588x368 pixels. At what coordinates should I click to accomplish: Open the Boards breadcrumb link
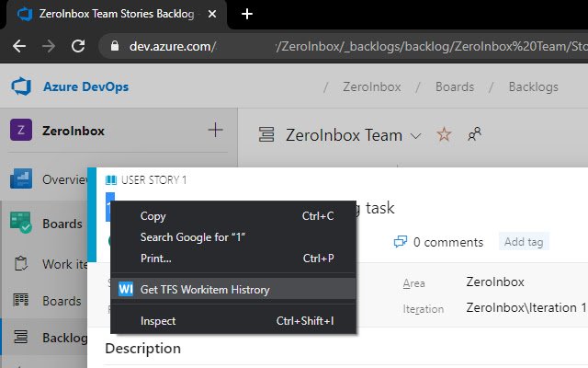point(455,86)
